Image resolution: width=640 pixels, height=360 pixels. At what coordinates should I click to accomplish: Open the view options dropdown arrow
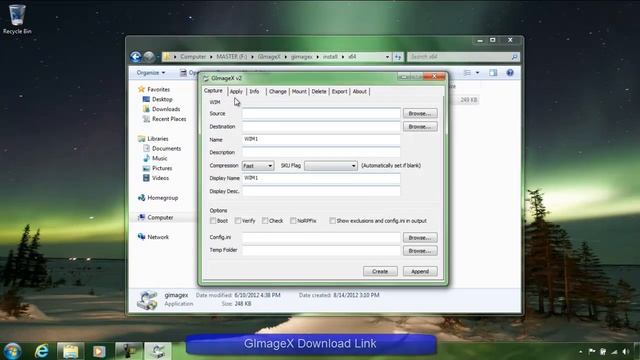[x=477, y=73]
